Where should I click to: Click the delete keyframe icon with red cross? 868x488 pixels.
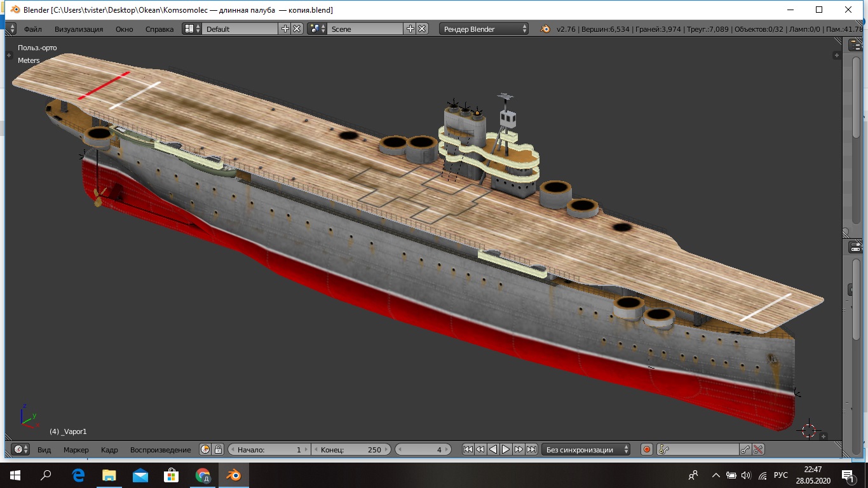(758, 449)
